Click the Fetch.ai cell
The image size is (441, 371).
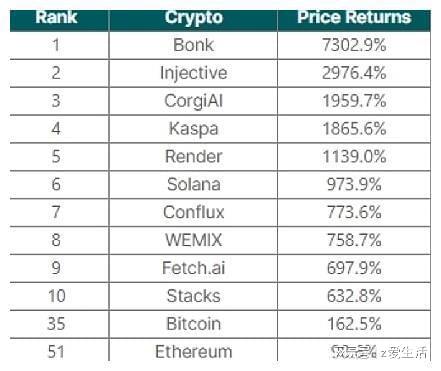click(x=194, y=268)
